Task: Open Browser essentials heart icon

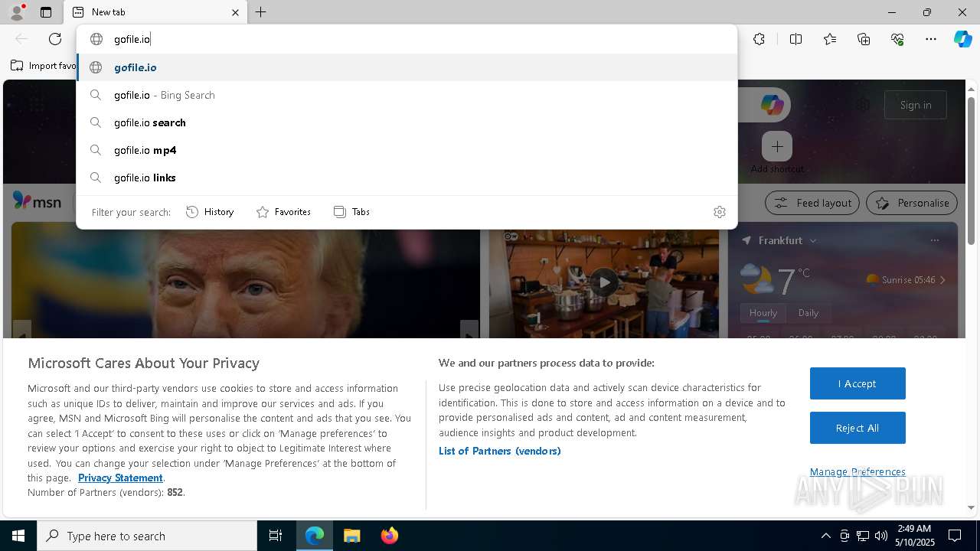Action: pos(897,39)
